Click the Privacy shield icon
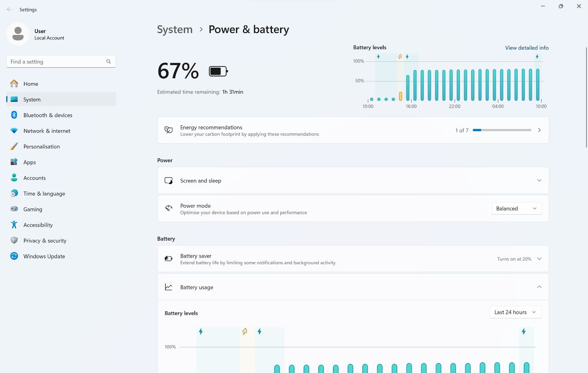Screen dimensions: 588x373 [x=14, y=240]
